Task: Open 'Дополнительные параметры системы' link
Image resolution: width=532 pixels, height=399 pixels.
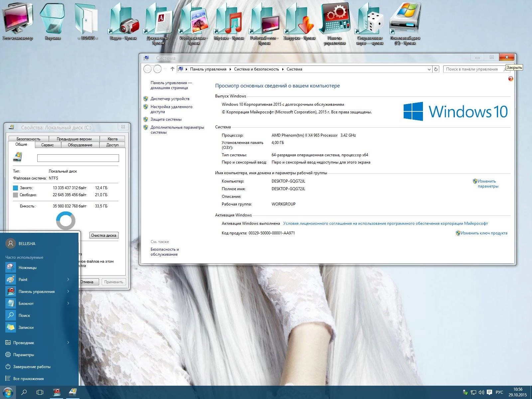Action: (177, 130)
